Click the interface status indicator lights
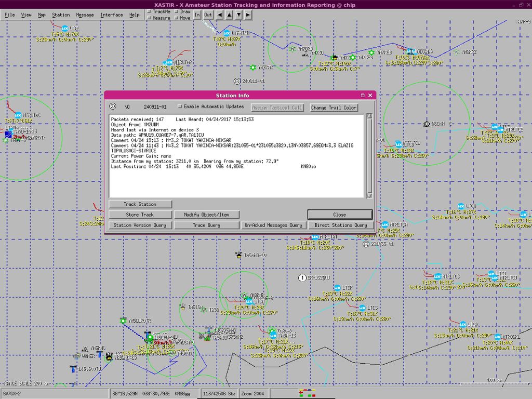 tap(308, 393)
